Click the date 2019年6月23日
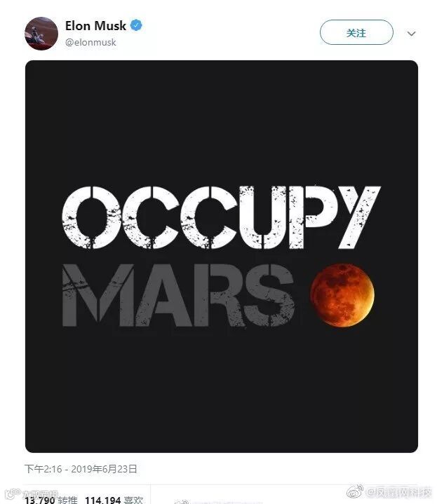Viewport: 437px width, 504px height. (105, 469)
